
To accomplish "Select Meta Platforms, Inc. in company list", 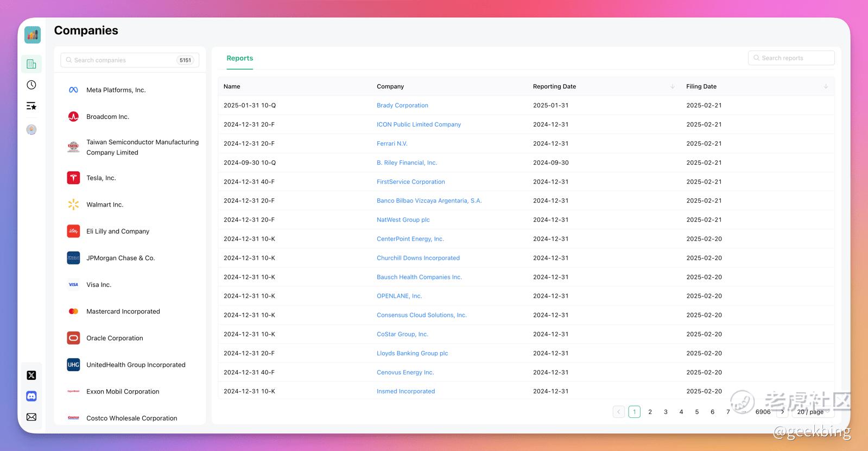I will [x=116, y=90].
